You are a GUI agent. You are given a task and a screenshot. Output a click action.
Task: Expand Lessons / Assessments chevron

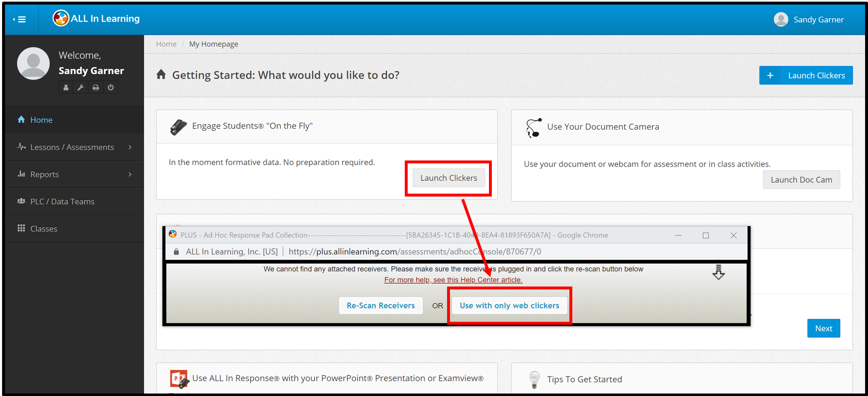pos(130,147)
